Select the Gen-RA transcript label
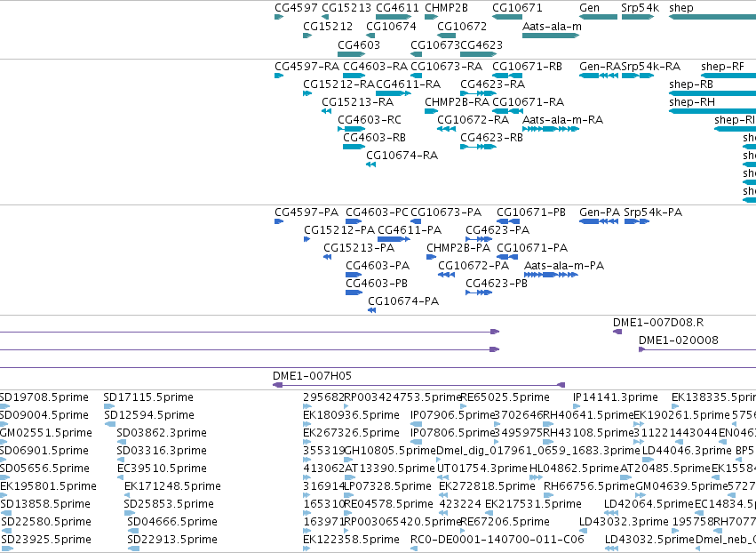Viewport: 756px width, 553px height. click(600, 67)
